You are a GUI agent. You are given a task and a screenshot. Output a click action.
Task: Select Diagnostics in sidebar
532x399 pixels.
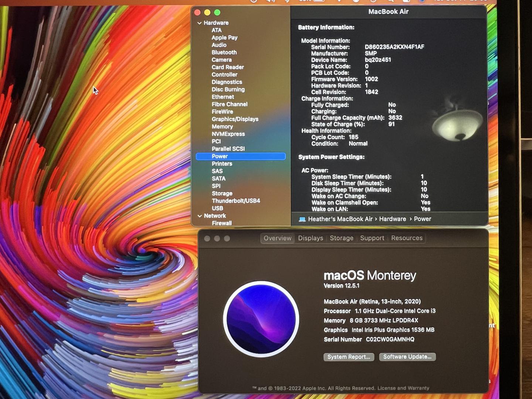tap(227, 82)
